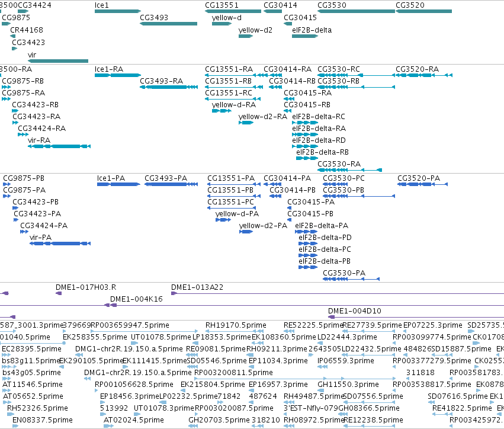Open EST label RE09081.5prime
Screen dimensions: 504x429
(x=216, y=349)
